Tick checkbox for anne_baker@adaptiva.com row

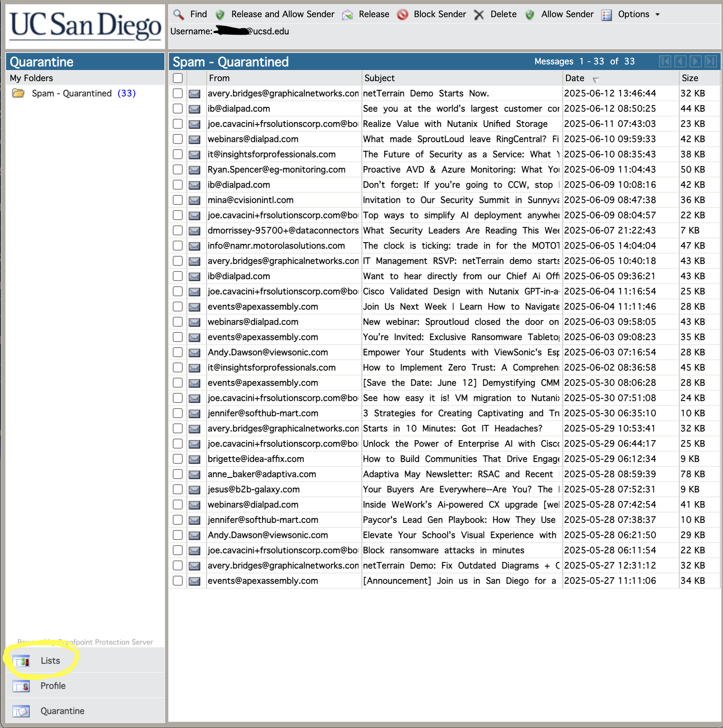point(178,474)
